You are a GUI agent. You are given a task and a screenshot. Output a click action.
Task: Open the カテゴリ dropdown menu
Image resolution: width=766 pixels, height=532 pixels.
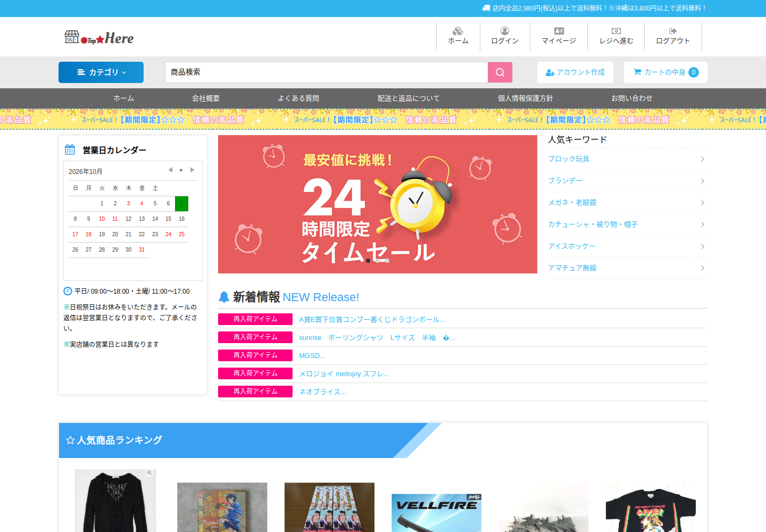pyautogui.click(x=101, y=72)
